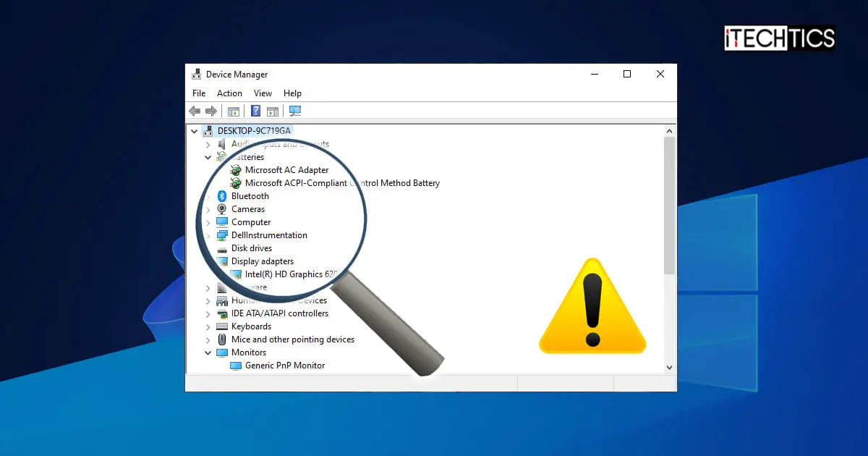Click the mouse icon of Mice and other pointing devices
The image size is (868, 456).
(x=222, y=339)
